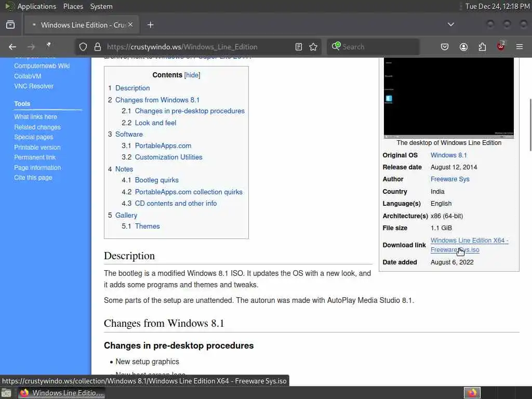Open the Applications menu
The image size is (532, 399).
[x=37, y=6]
